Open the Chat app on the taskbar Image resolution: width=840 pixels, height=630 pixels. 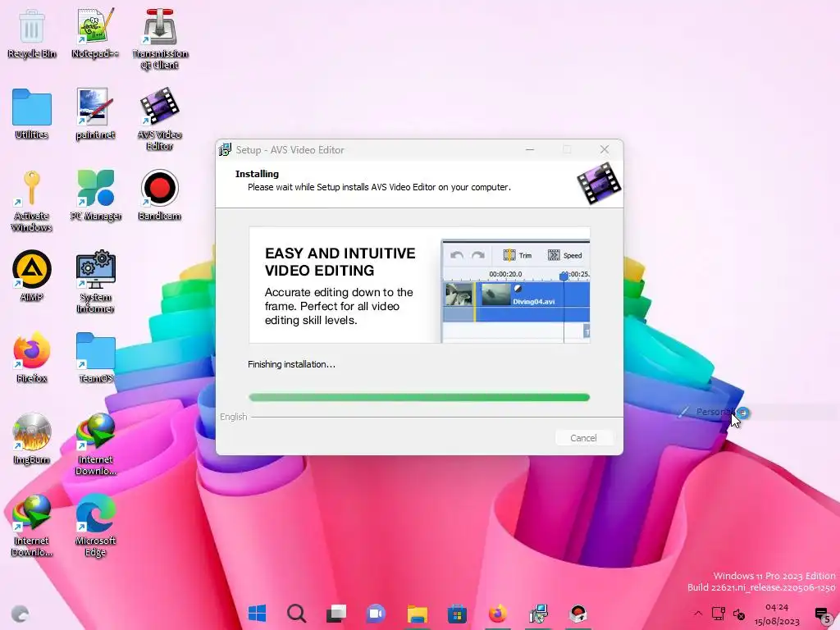click(x=376, y=613)
